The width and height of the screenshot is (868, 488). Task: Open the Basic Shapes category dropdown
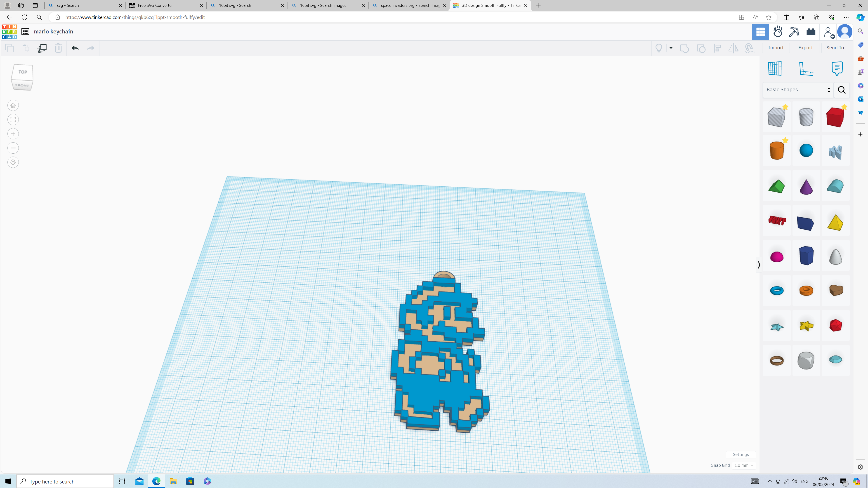[798, 90]
